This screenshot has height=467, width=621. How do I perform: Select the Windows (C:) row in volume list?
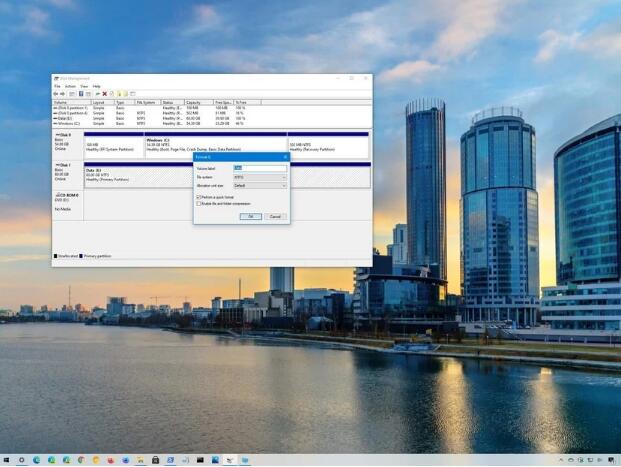pyautogui.click(x=150, y=124)
